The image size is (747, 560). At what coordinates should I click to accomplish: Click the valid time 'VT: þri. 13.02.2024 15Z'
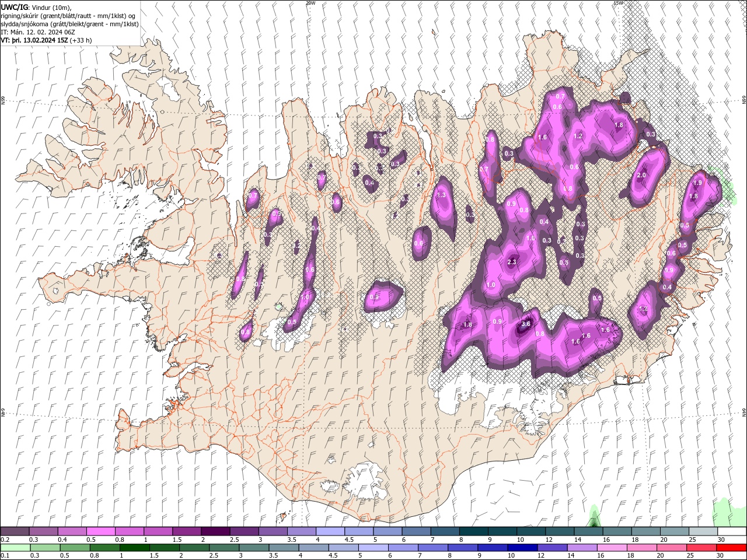coord(35,40)
